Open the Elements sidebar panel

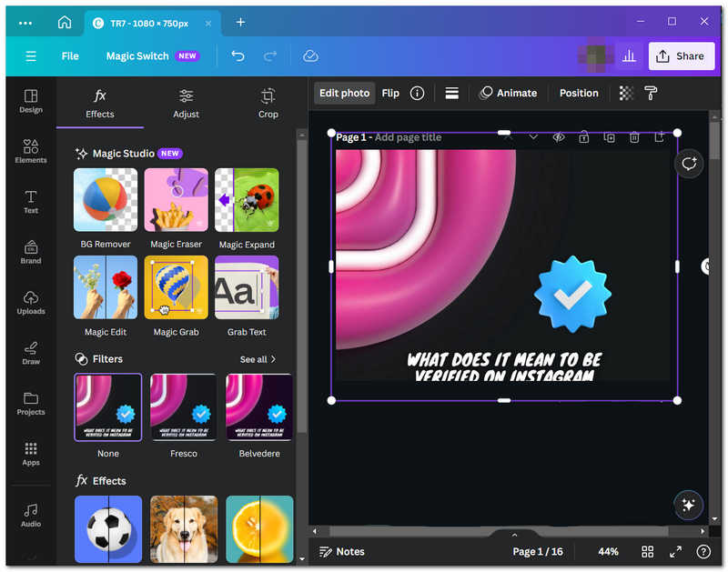31,150
